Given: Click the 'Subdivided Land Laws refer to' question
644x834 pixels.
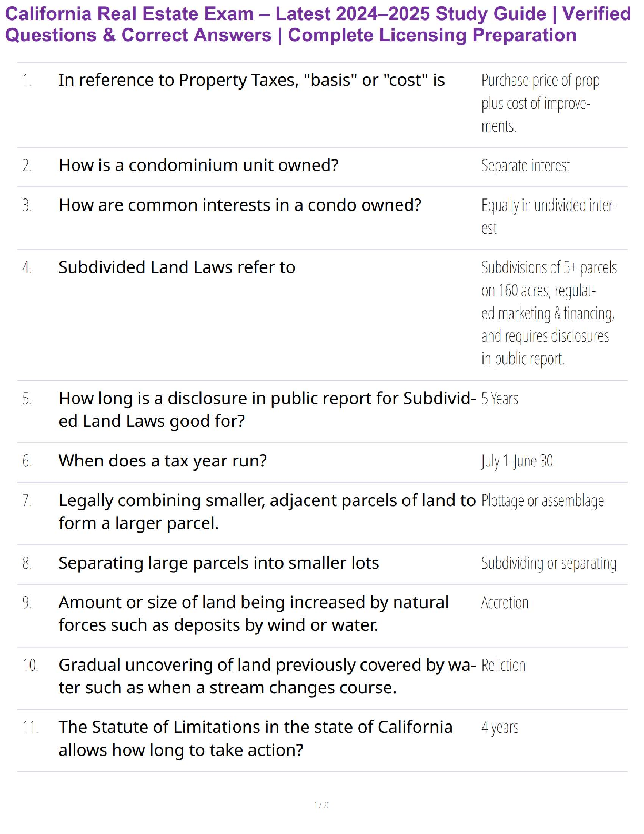Looking at the screenshot, I should (x=177, y=267).
